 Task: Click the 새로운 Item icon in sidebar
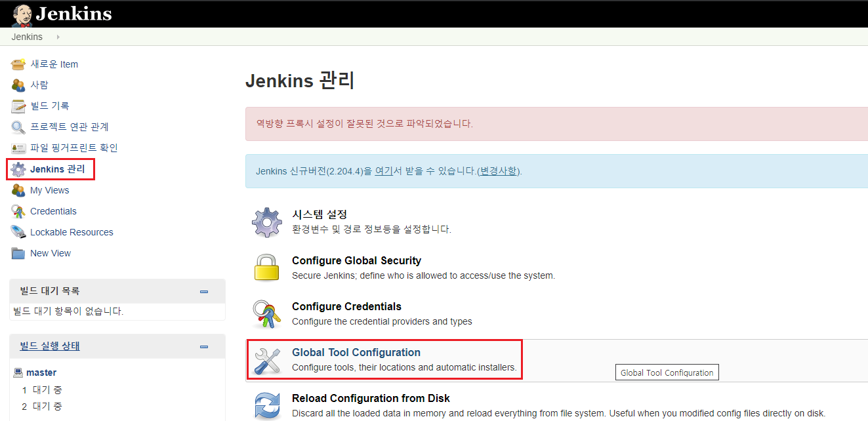tap(18, 64)
